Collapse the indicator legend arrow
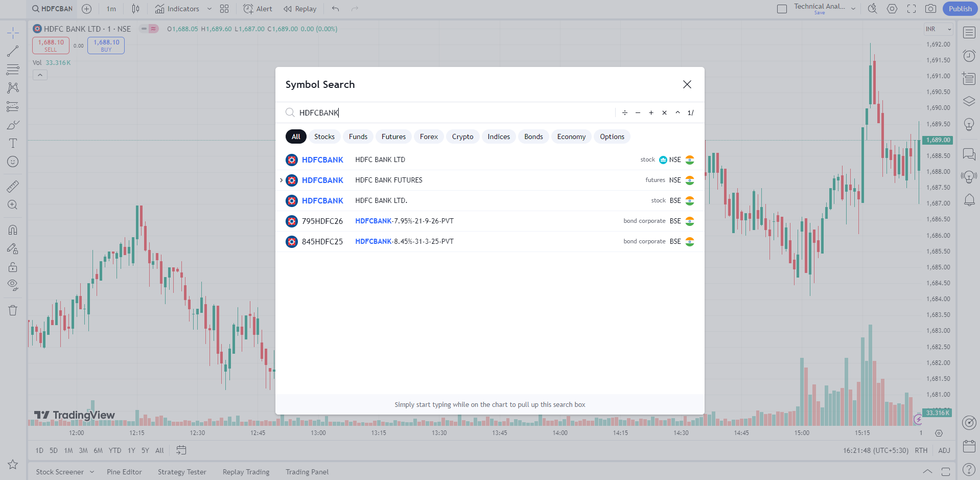 [40, 75]
